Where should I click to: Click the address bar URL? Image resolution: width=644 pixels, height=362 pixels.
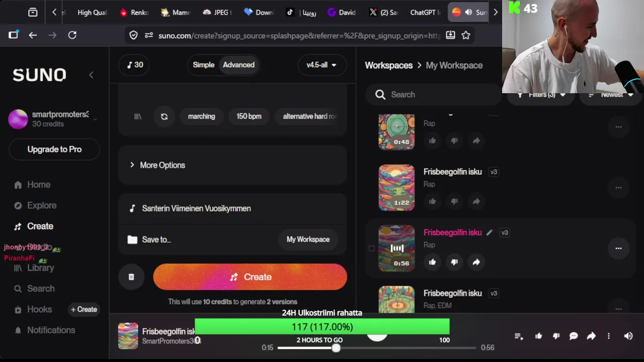299,35
